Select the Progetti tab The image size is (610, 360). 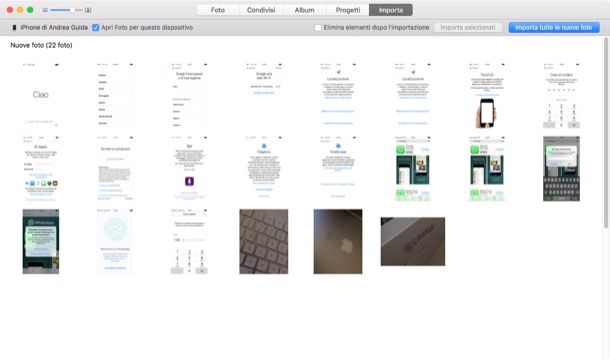click(x=347, y=10)
